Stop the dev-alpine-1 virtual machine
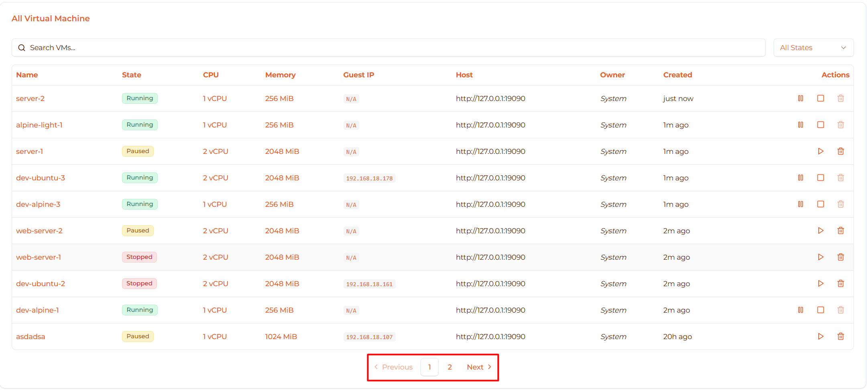Screen dimensions: 868x390 [821, 310]
